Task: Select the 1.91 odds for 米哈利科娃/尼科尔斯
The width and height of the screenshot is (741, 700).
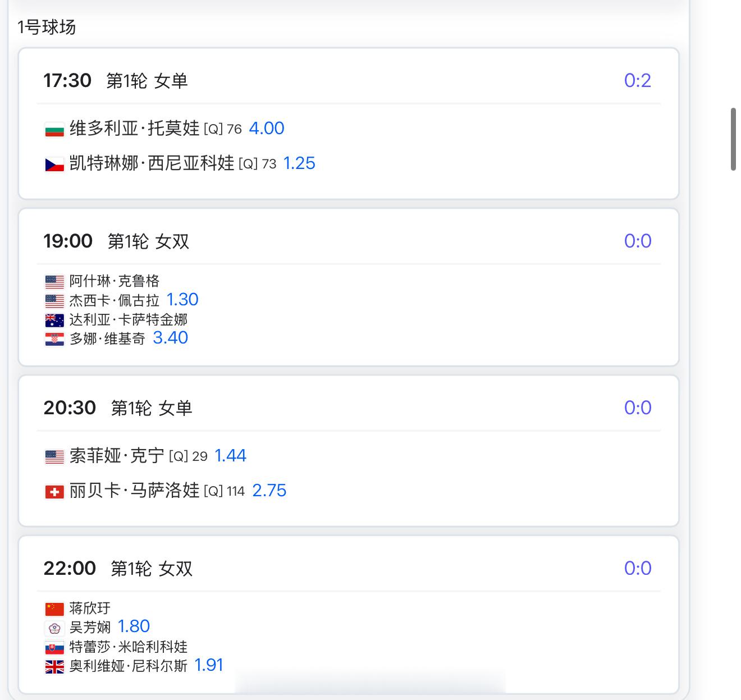Action: click(209, 666)
